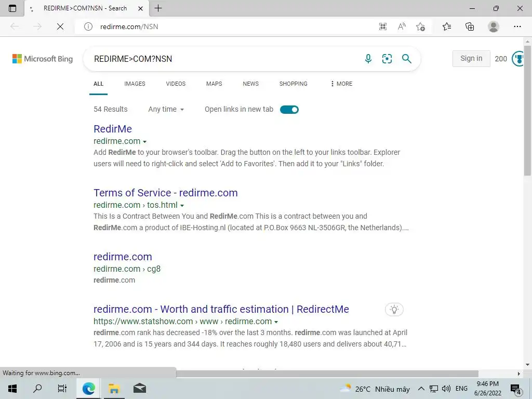Switch ENG input language indicator
Screen dimensions: 532x399
[x=461, y=389]
